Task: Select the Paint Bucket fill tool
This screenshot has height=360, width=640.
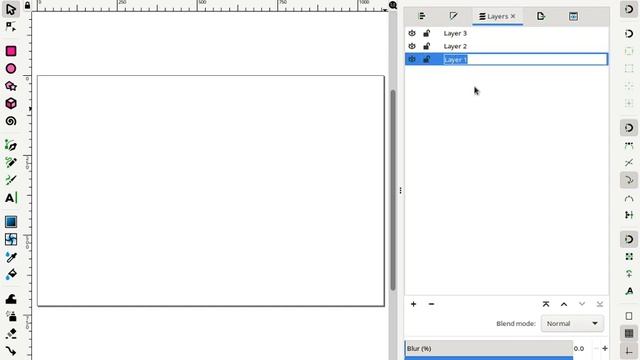Action: coord(11,274)
